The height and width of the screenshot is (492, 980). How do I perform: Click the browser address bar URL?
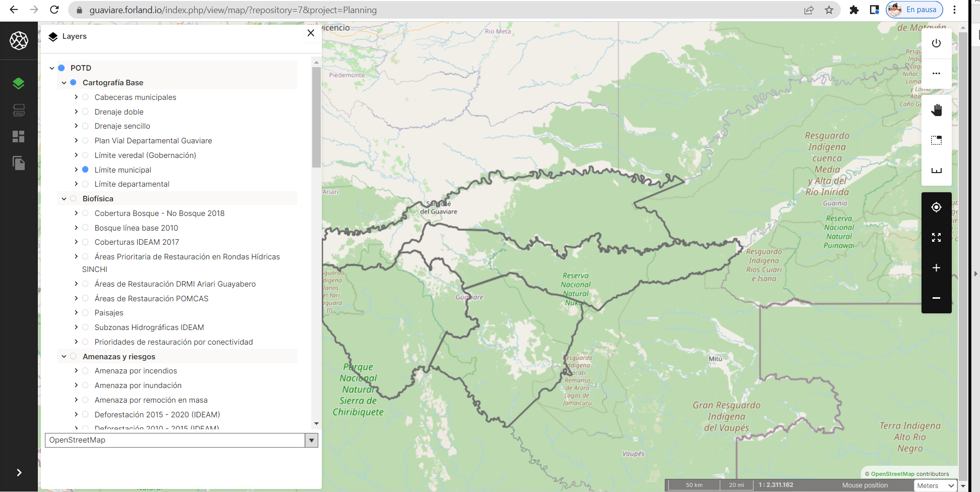point(233,10)
